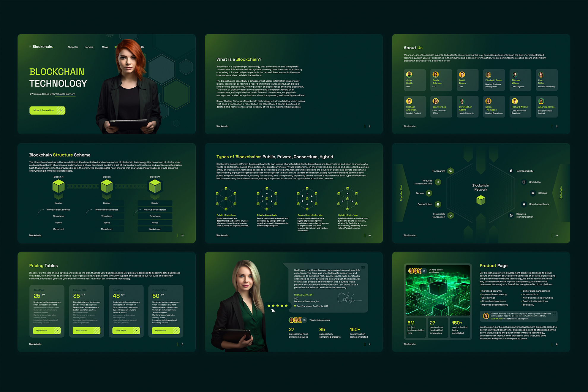Open the Service navigation item
The height and width of the screenshot is (392, 588).
pos(89,47)
